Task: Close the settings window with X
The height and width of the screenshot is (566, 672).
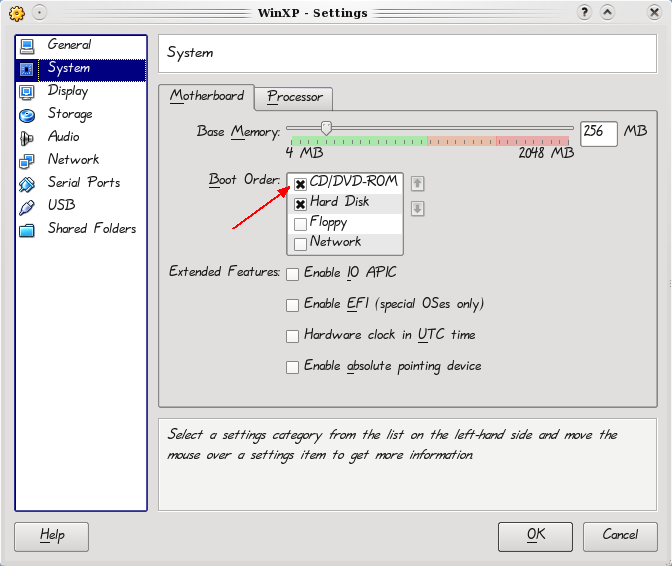Action: pyautogui.click(x=654, y=13)
